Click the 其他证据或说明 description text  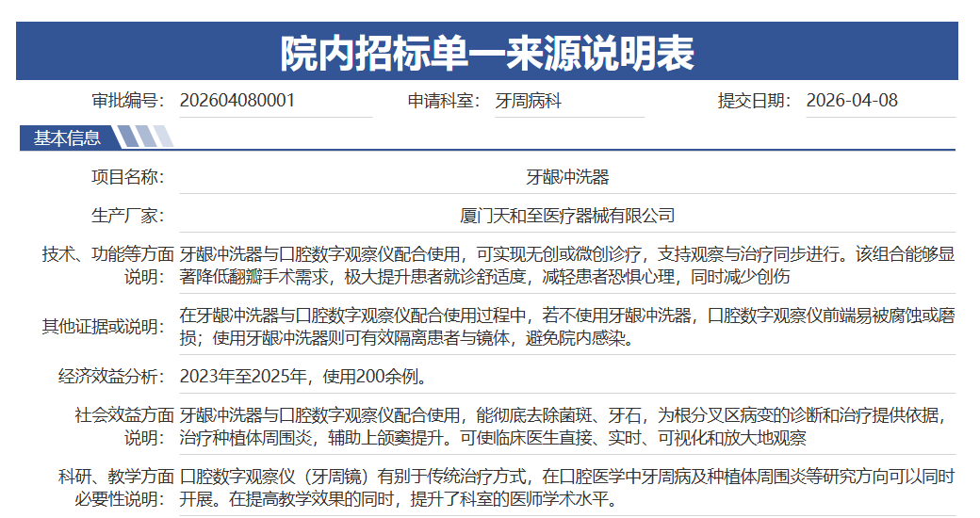click(567, 327)
